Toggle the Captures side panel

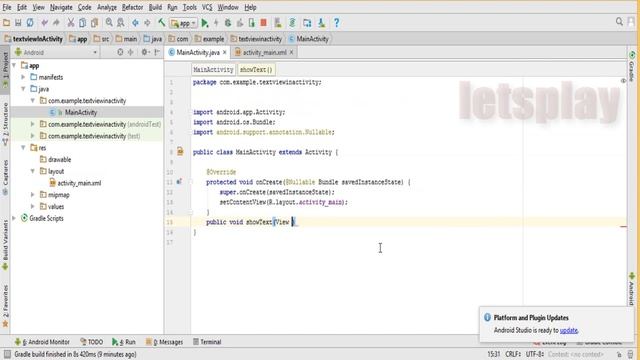point(5,178)
